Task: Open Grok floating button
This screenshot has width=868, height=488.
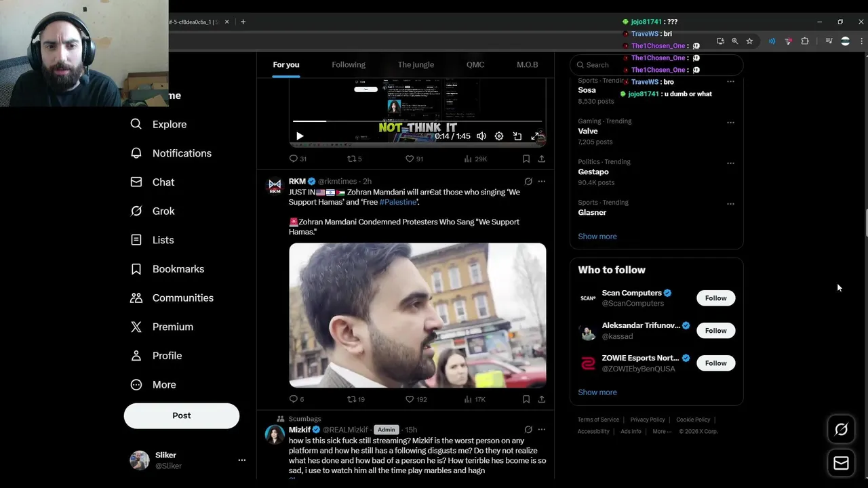Action: tap(841, 429)
